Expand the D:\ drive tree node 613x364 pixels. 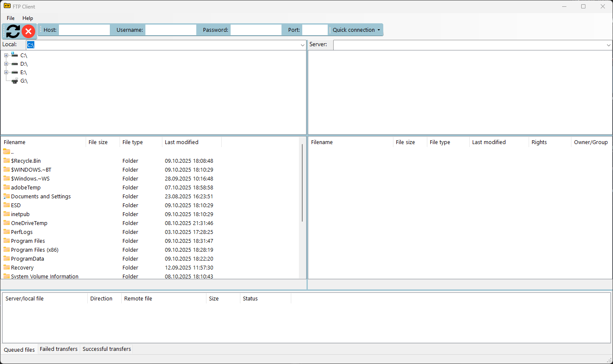[6, 64]
